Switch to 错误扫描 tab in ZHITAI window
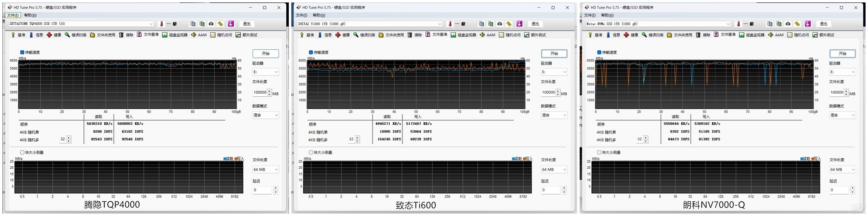The image size is (868, 216). tap(364, 35)
